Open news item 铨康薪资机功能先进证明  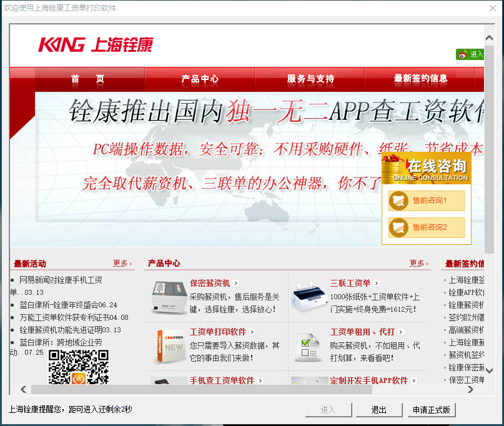click(70, 330)
